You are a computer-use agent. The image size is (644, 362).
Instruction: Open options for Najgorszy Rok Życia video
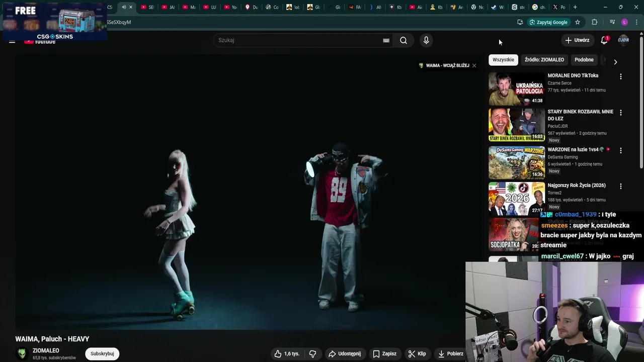(x=620, y=186)
